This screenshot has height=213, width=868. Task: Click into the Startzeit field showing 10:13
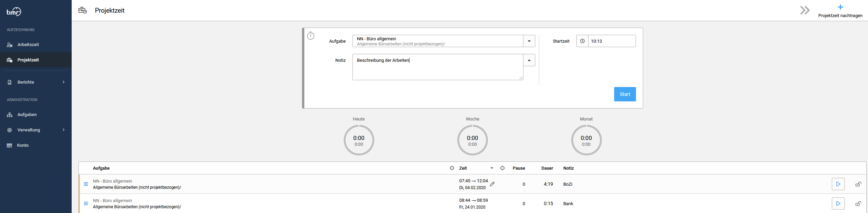click(x=611, y=41)
